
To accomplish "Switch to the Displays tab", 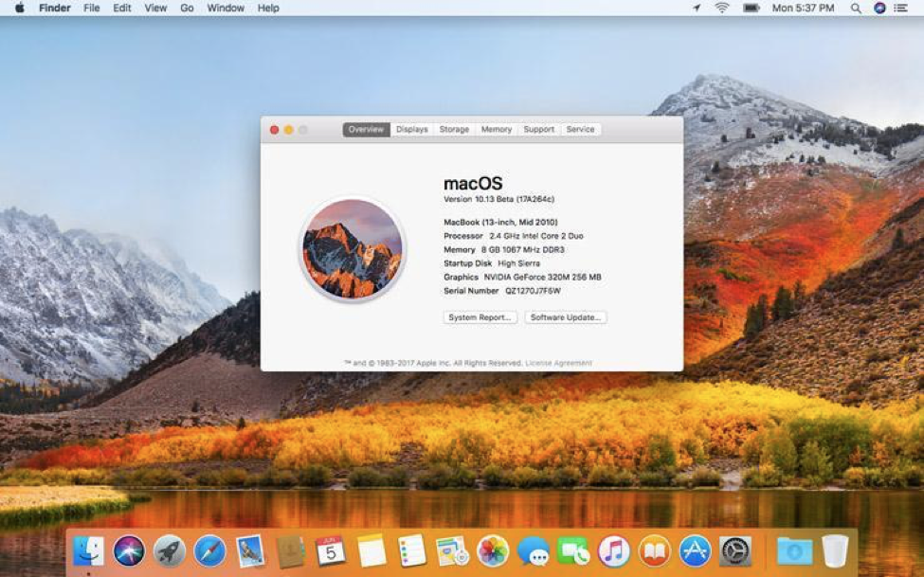I will click(x=411, y=129).
